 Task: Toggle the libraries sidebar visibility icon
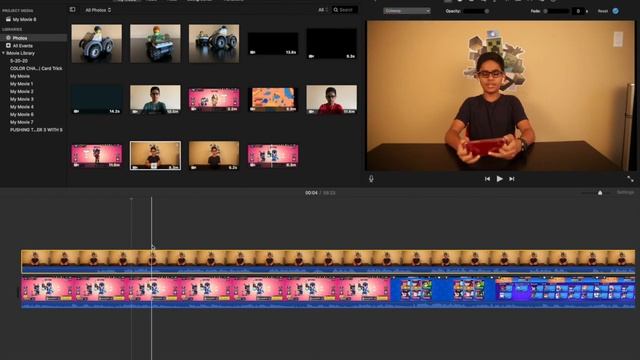(72, 9)
